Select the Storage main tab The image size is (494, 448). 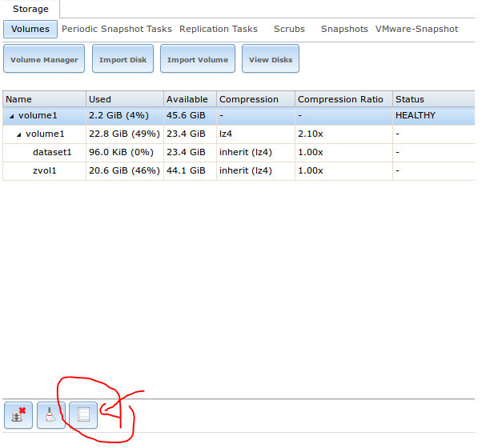click(30, 10)
